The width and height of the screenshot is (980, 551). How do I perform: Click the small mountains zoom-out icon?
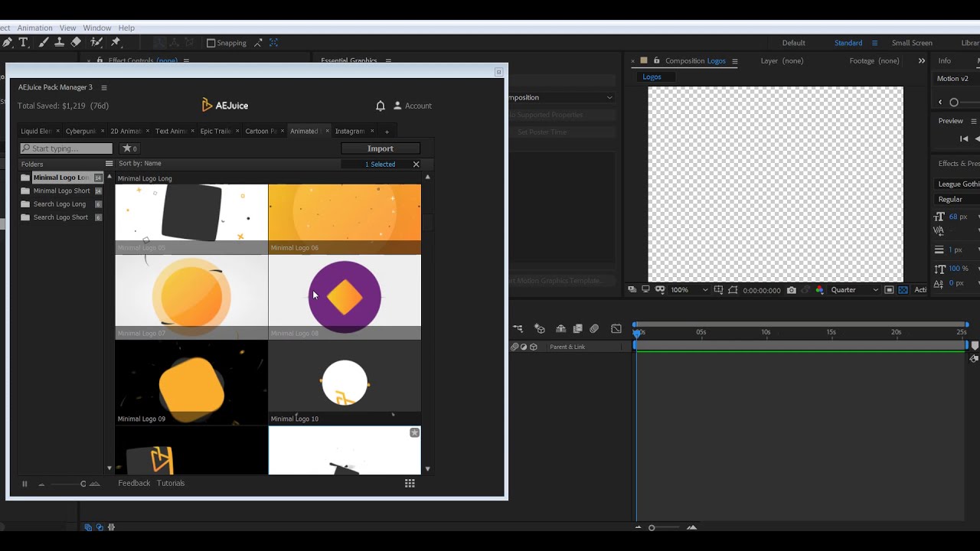click(x=41, y=484)
